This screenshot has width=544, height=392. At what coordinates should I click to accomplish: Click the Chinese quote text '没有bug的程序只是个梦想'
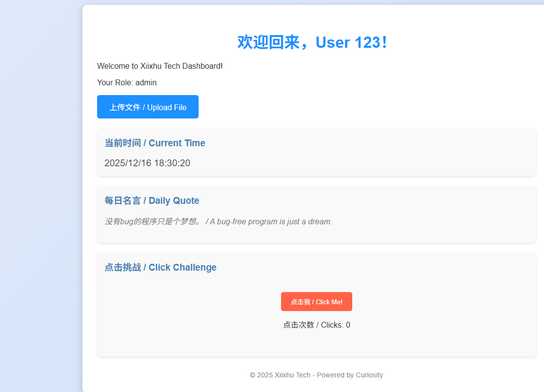pyautogui.click(x=153, y=221)
